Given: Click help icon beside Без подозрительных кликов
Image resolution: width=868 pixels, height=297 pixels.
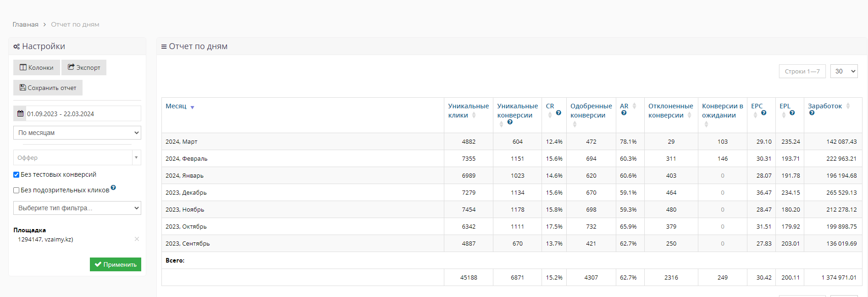Looking at the screenshot, I should pos(113,188).
